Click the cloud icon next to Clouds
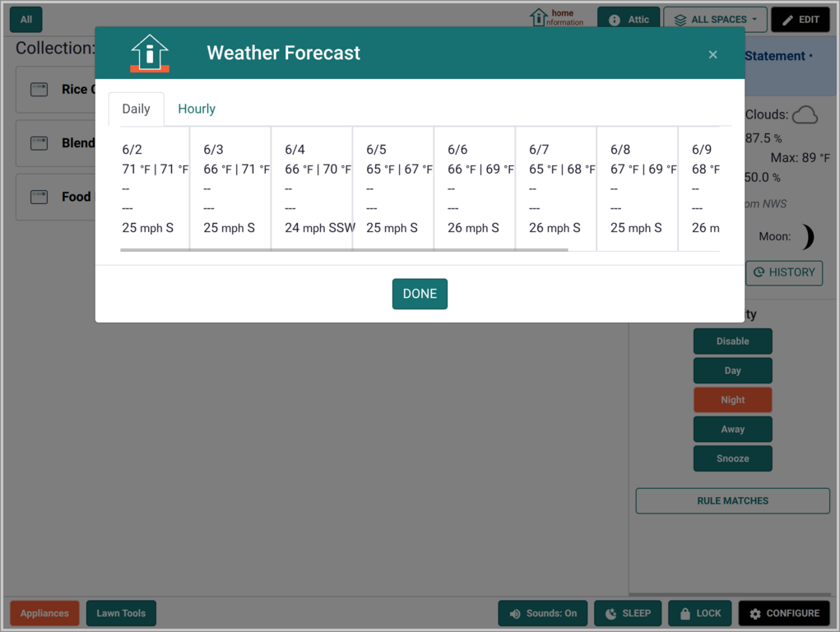Viewport: 840px width, 632px height. point(805,114)
